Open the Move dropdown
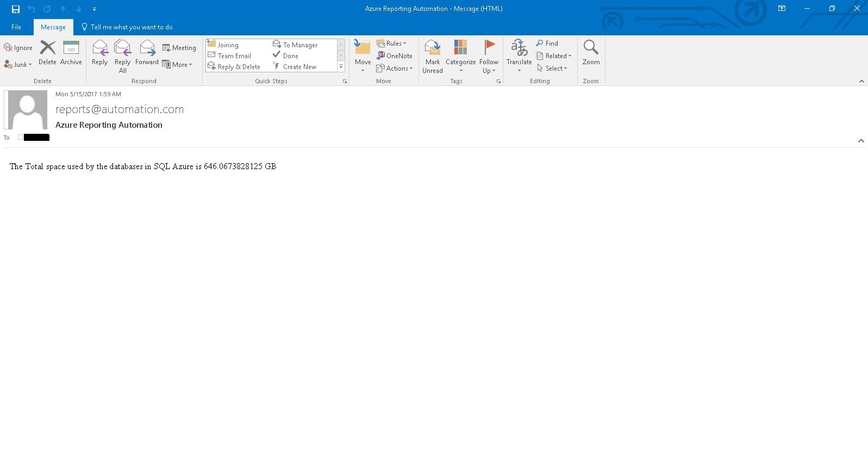 [x=363, y=56]
